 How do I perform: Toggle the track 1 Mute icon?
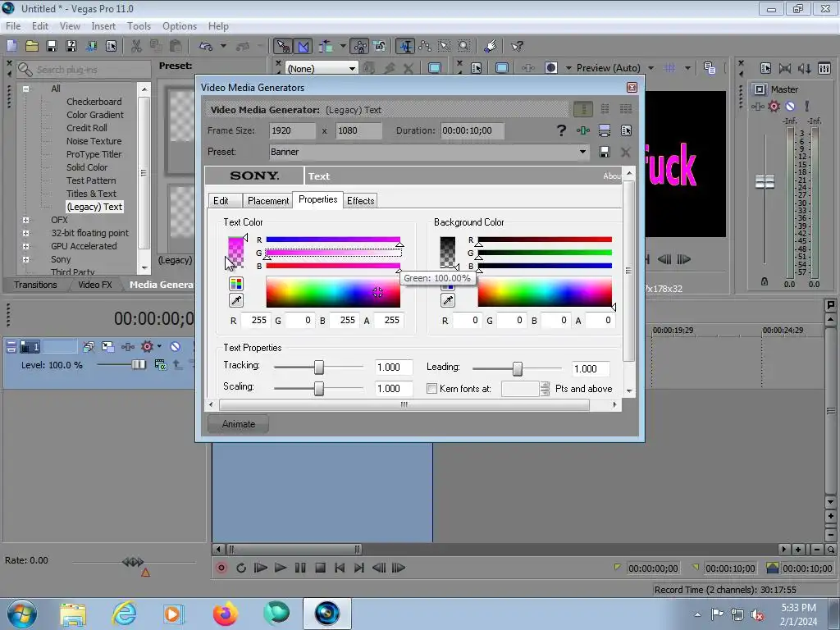[x=176, y=347]
